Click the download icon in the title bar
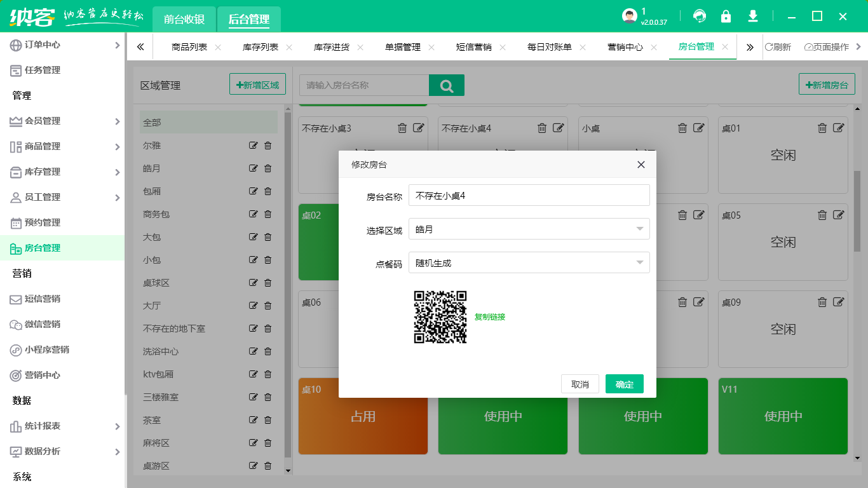The width and height of the screenshot is (868, 488). tap(752, 17)
